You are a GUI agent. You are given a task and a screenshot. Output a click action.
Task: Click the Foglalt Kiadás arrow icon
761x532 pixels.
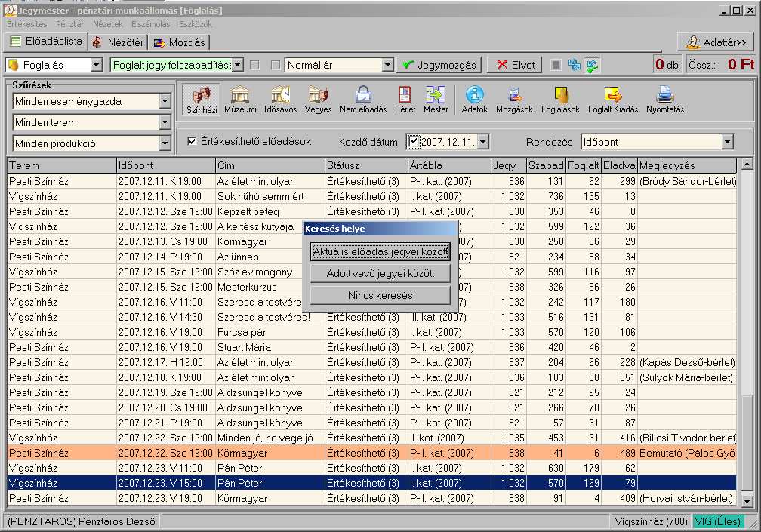click(612, 100)
